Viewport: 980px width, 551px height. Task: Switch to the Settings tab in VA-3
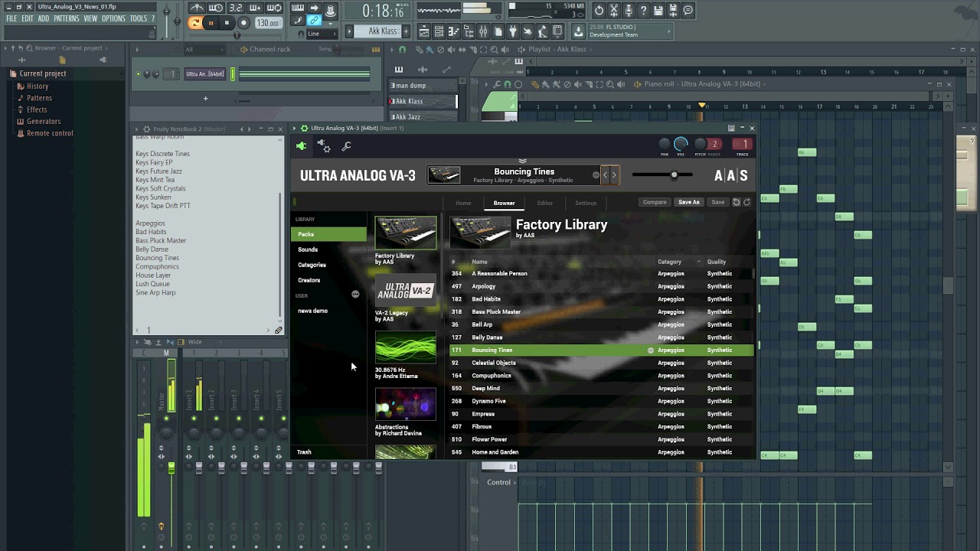pos(586,203)
